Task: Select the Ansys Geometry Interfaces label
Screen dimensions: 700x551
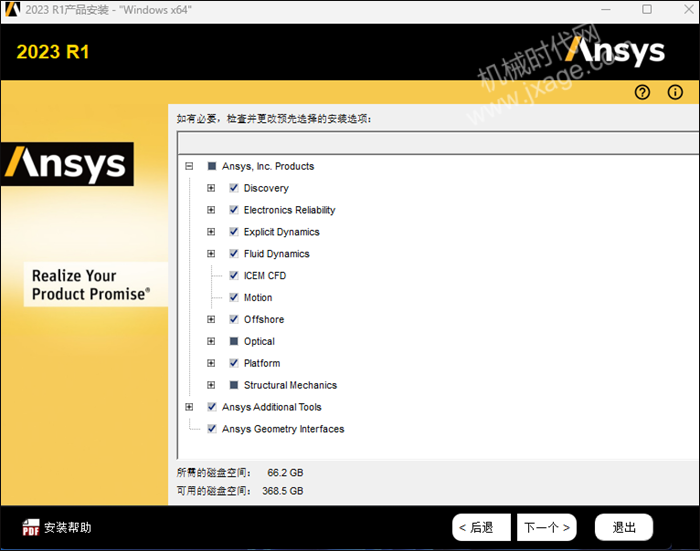Action: [x=283, y=429]
